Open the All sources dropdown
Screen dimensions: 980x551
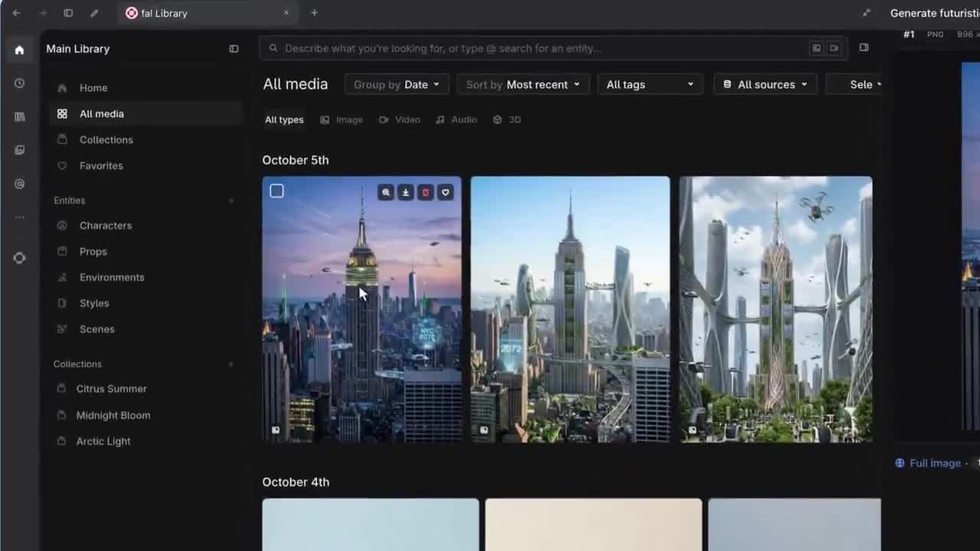(765, 84)
